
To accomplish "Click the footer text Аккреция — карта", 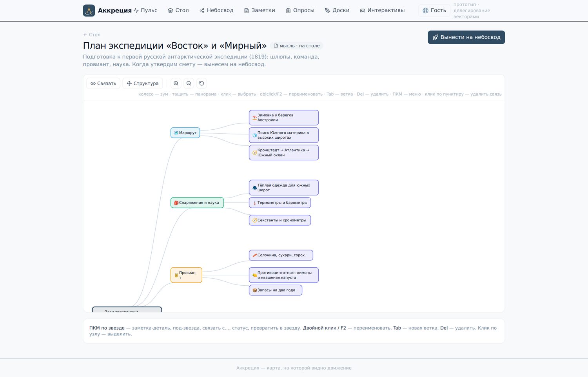I will 294,368.
